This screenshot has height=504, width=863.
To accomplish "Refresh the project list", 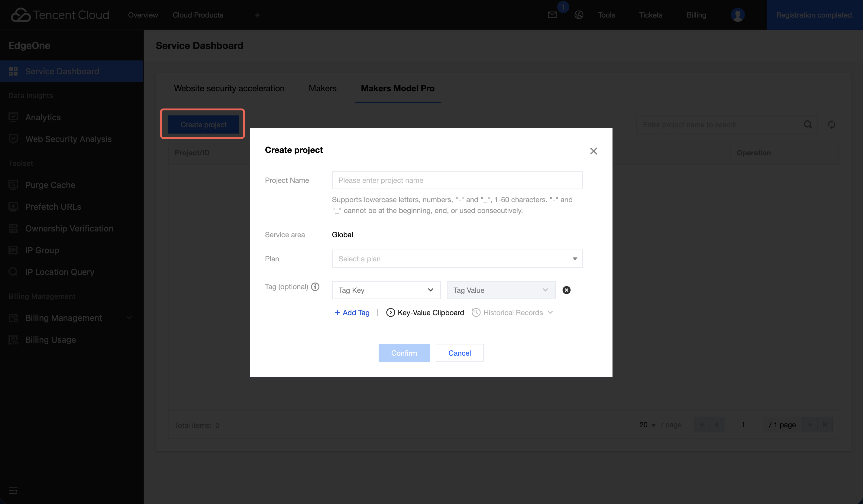I will (x=832, y=124).
